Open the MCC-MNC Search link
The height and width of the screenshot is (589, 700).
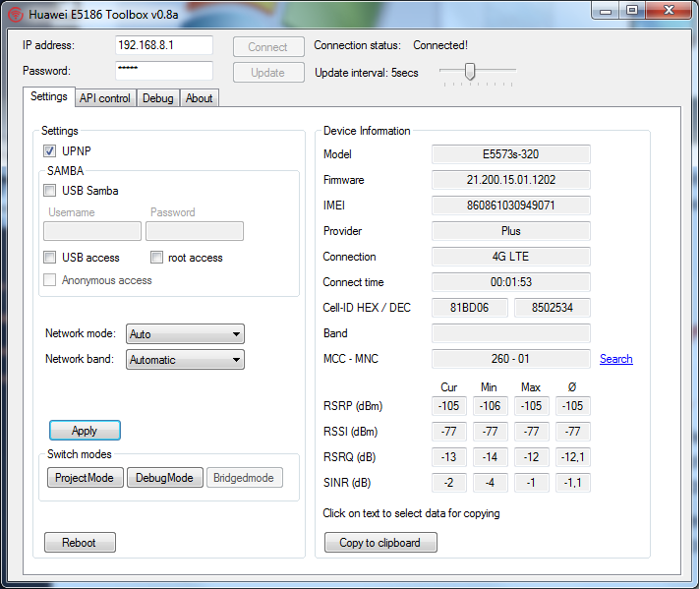(616, 359)
